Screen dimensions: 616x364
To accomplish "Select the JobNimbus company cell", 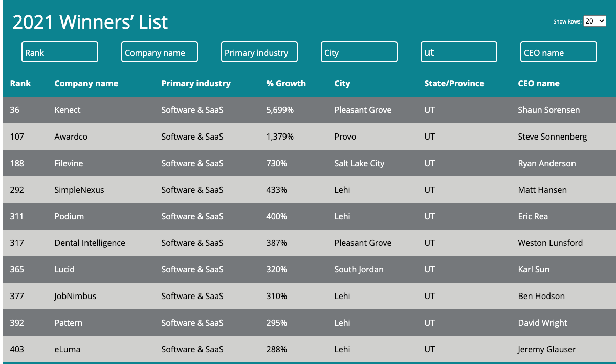I will point(75,296).
